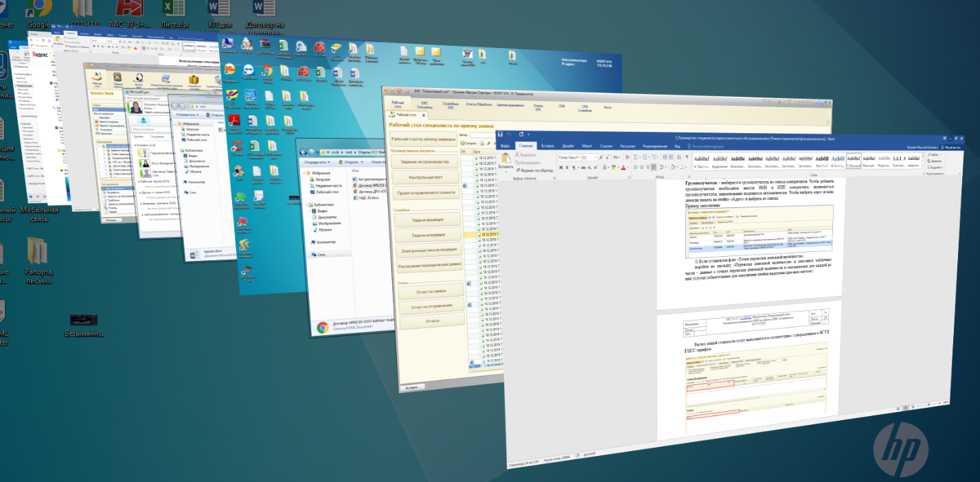Screen dimensions: 980x482
Task: Pick the red font color swatch in Word
Action: pyautogui.click(x=622, y=167)
